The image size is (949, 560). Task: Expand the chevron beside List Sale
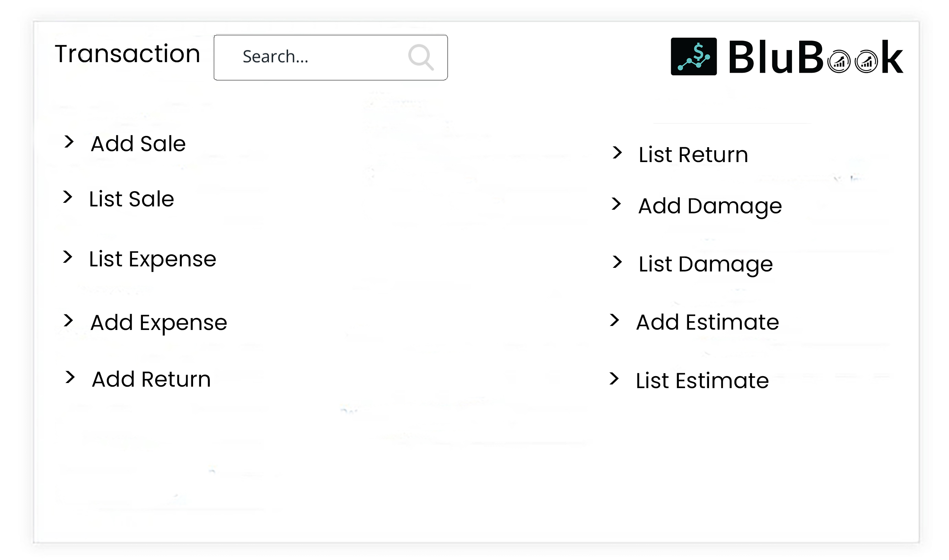point(68,197)
